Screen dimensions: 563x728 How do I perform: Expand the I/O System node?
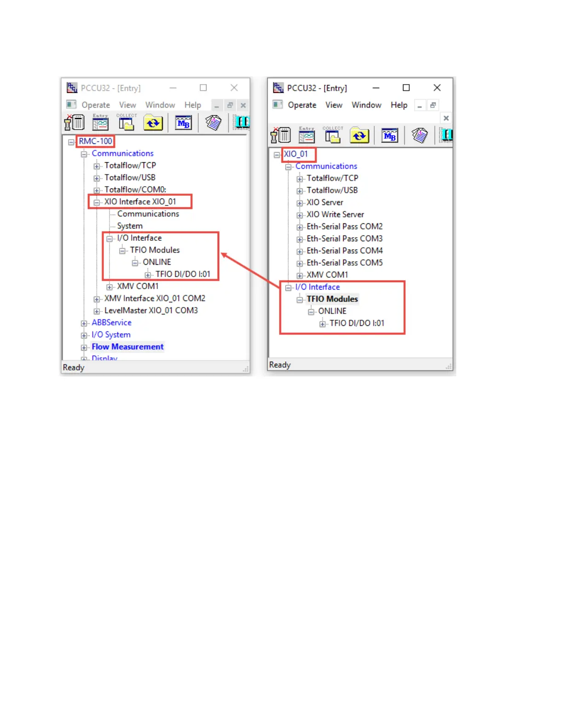pos(84,336)
